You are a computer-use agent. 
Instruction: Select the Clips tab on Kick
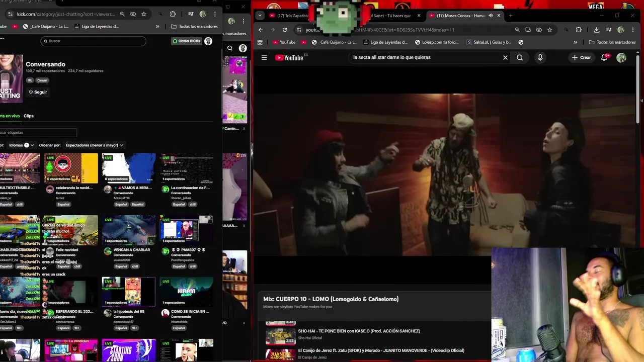click(29, 116)
